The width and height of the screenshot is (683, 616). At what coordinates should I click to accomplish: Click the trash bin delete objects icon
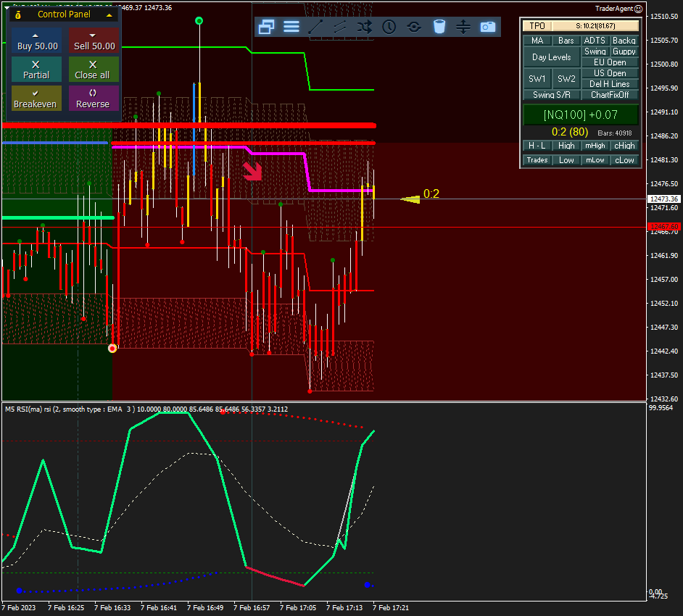pos(439,27)
